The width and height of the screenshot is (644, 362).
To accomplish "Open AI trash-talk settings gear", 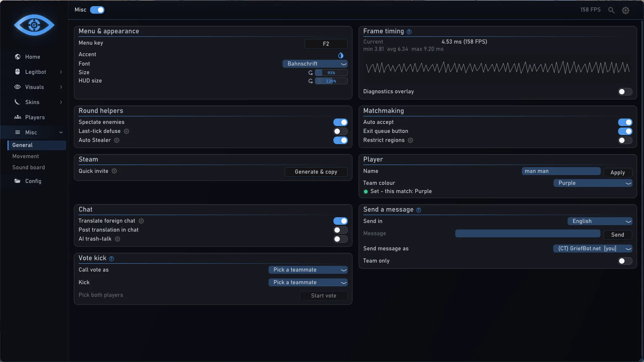I will 117,239.
